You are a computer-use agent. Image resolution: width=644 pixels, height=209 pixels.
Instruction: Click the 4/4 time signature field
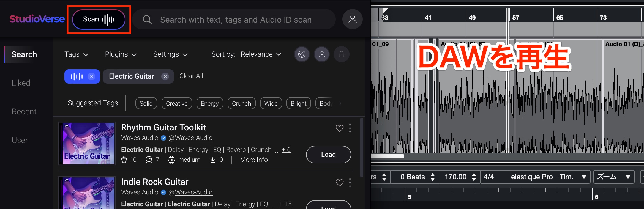click(489, 177)
